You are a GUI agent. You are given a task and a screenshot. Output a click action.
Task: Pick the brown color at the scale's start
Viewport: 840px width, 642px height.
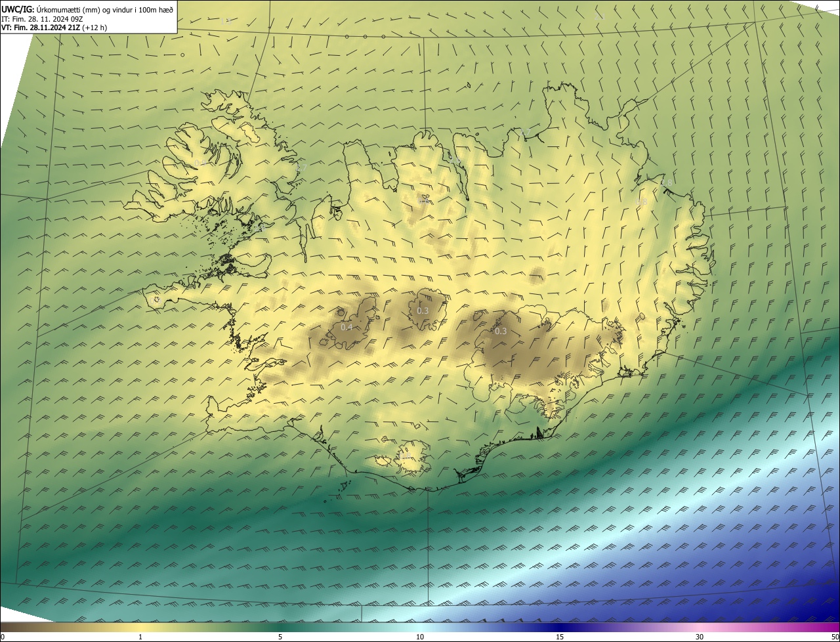[5, 627]
